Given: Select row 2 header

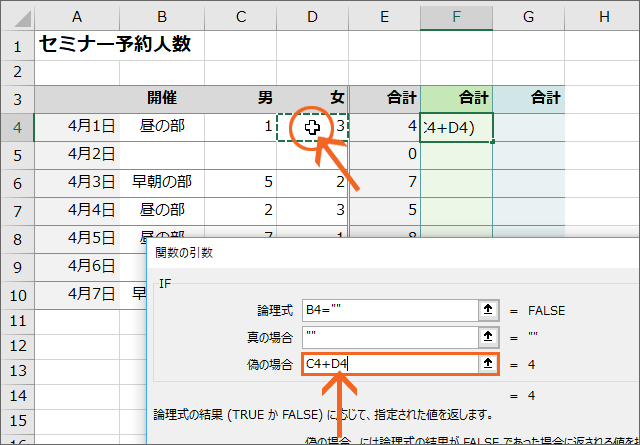Looking at the screenshot, I should pos(17,73).
